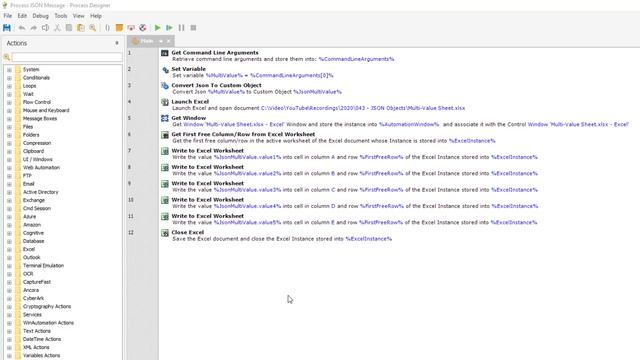
Task: Redo the last undone change
Action: tap(33, 28)
